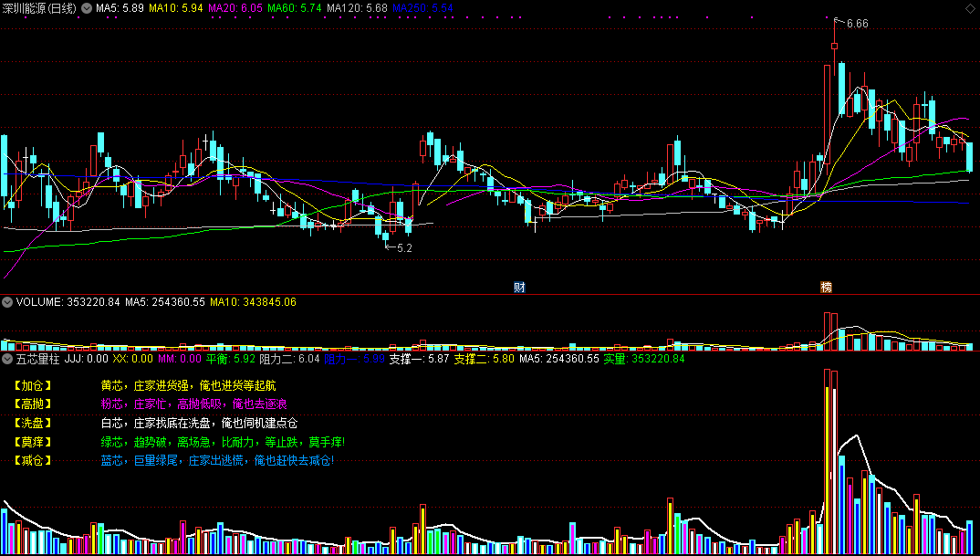Select the MA10: 5.94 indicator label
Viewport: 980px width, 556px height.
point(175,9)
